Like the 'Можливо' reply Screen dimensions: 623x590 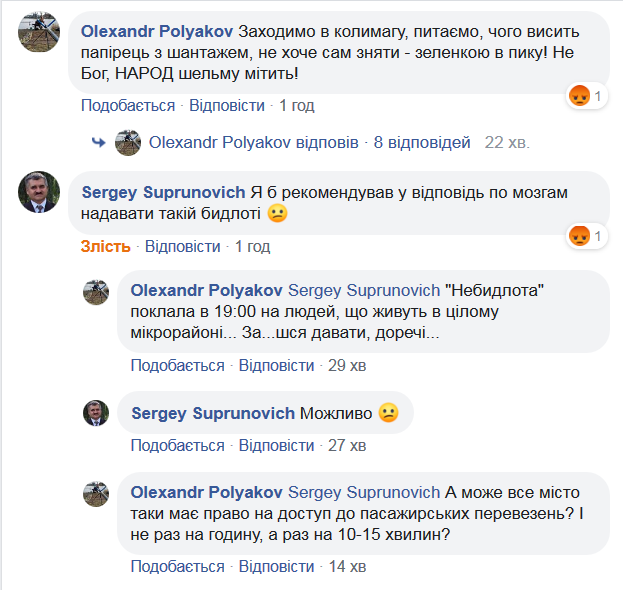tap(177, 445)
